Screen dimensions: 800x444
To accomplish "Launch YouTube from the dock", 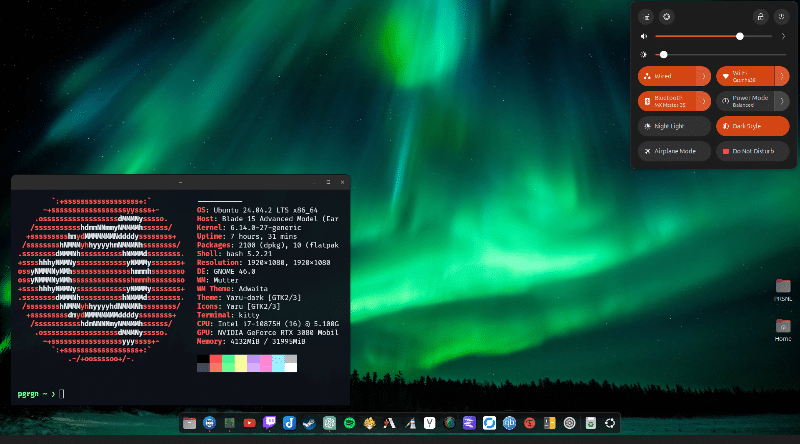I will click(249, 423).
